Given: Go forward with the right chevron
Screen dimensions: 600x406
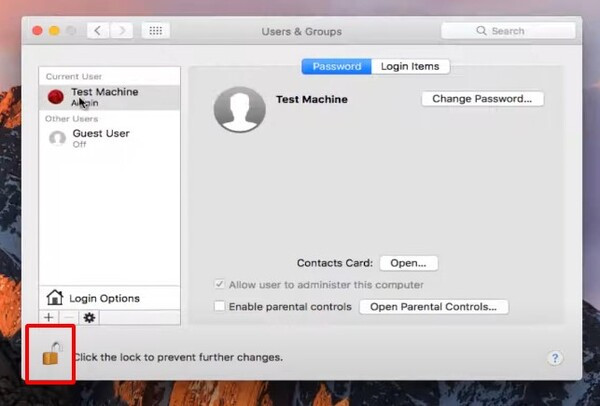Looking at the screenshot, I should pyautogui.click(x=122, y=31).
